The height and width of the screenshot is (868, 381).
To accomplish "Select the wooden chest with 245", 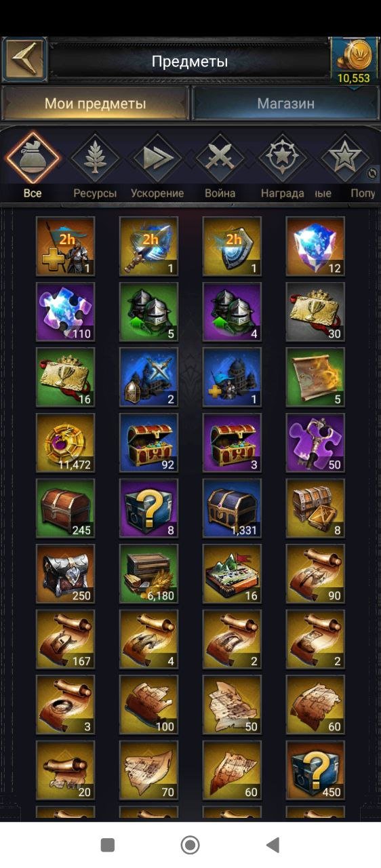I will (x=65, y=509).
